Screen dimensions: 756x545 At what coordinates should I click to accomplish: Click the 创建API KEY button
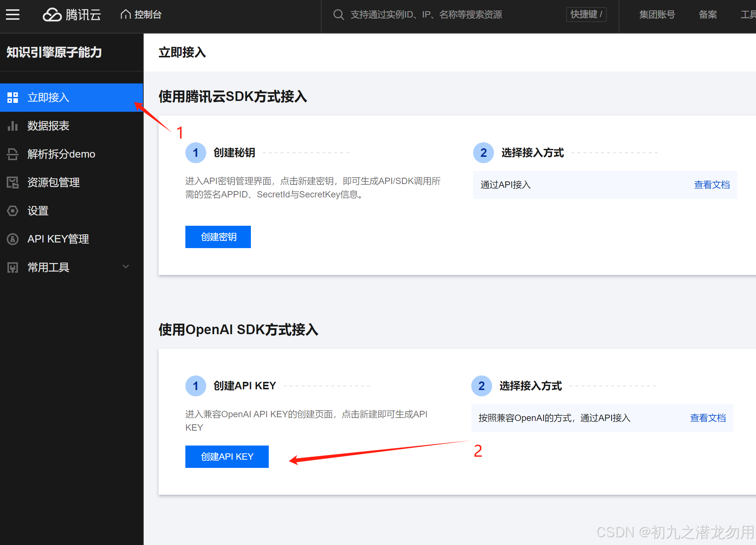pos(227,457)
